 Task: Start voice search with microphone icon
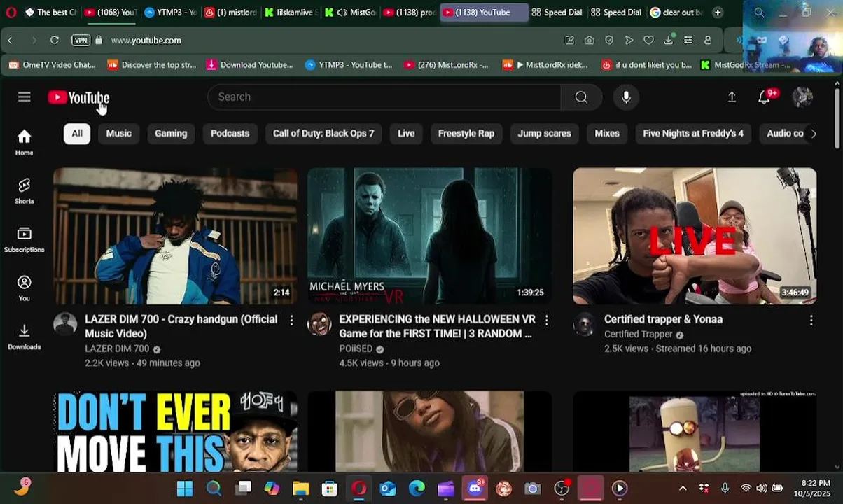(x=626, y=97)
